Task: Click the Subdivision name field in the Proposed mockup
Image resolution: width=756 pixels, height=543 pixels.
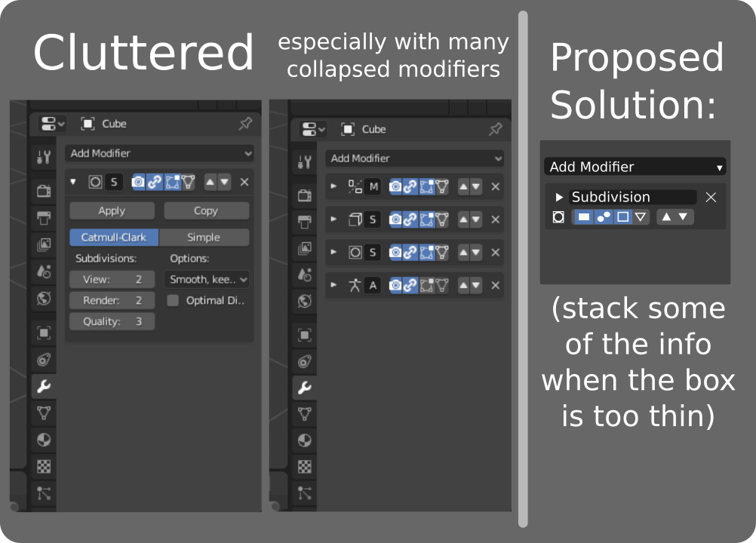Action: point(633,197)
